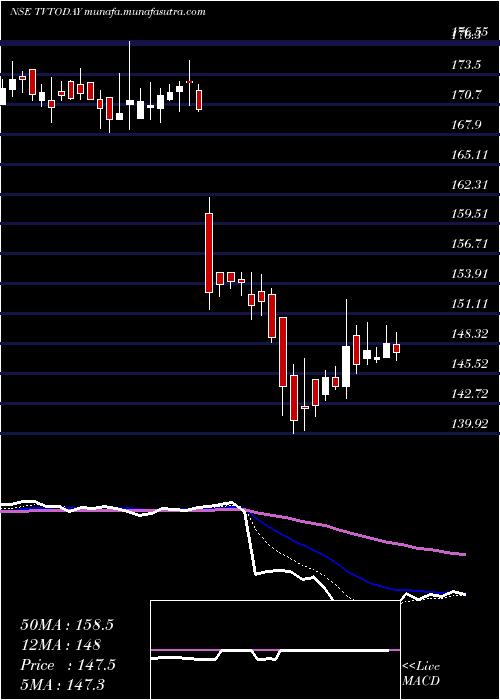Click the 148.32 price level label
Screen dimensions: 500x700
point(469,334)
